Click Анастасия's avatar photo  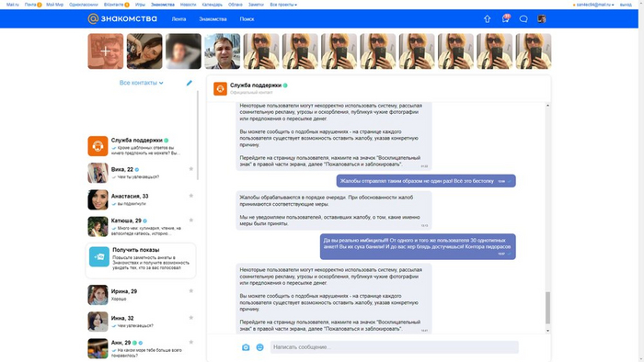tap(98, 199)
